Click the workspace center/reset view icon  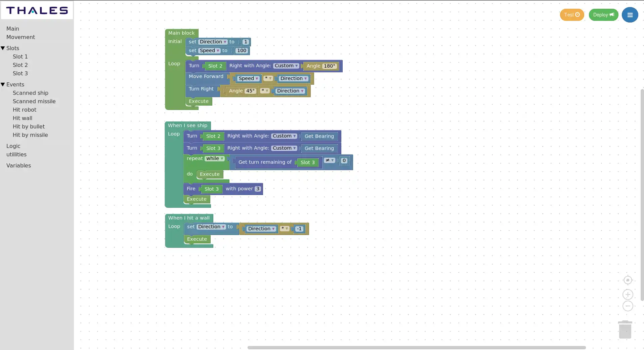(628, 280)
